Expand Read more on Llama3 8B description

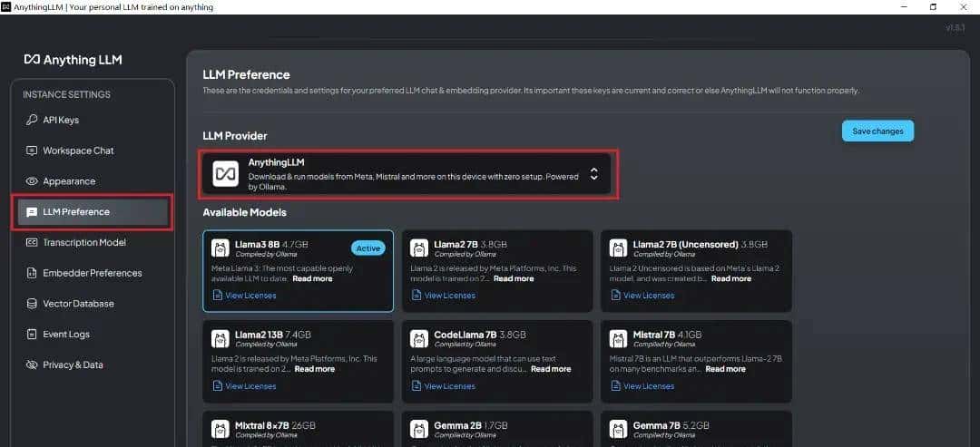(312, 278)
